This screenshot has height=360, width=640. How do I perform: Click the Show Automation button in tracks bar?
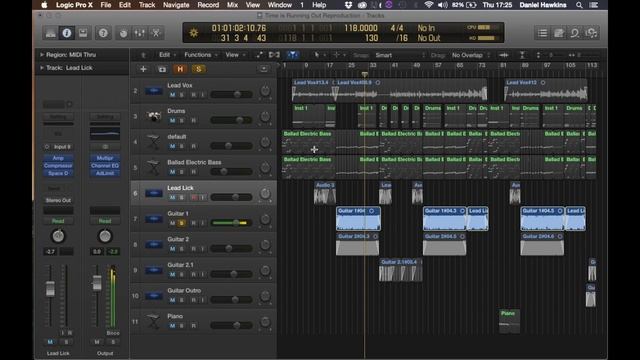coord(260,55)
